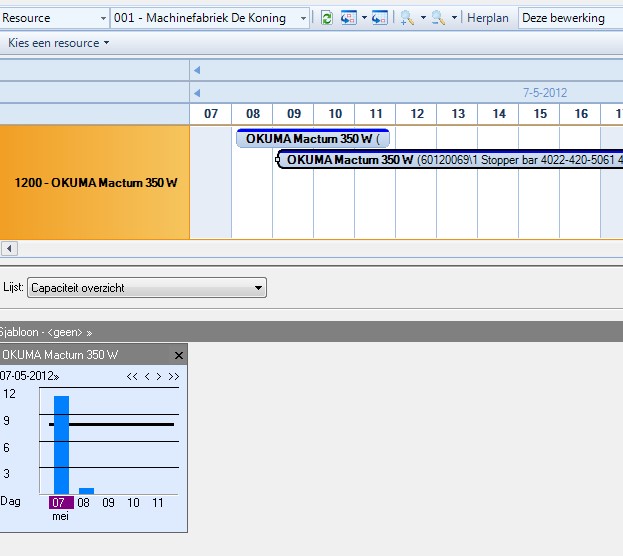Expand the Kies een resource menu
The image size is (623, 556).
58,43
